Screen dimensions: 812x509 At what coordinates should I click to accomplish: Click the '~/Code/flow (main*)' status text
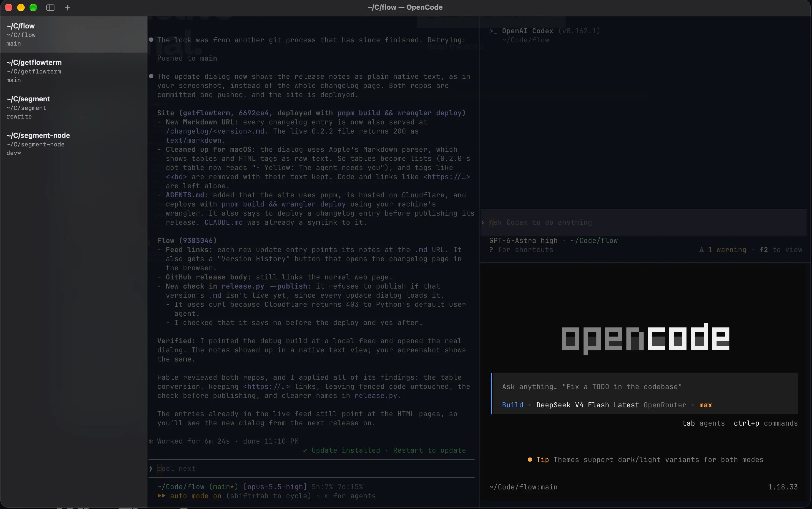(198, 487)
